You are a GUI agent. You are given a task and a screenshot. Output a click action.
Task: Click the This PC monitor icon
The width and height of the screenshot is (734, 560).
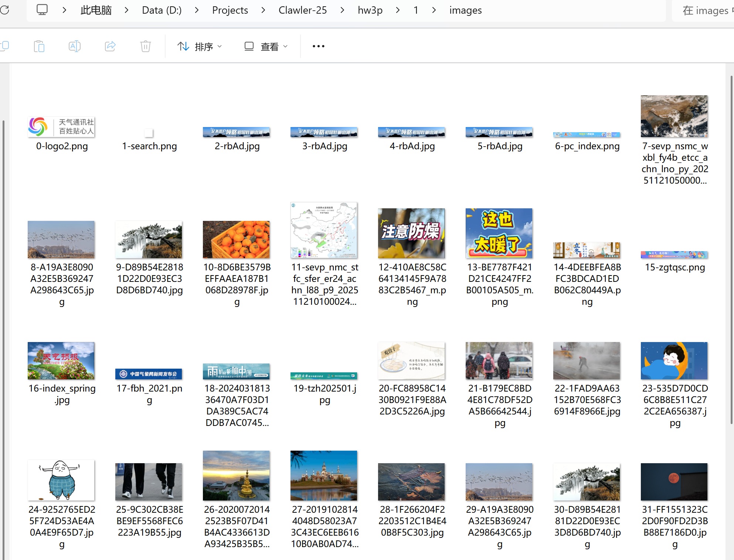coord(42,10)
